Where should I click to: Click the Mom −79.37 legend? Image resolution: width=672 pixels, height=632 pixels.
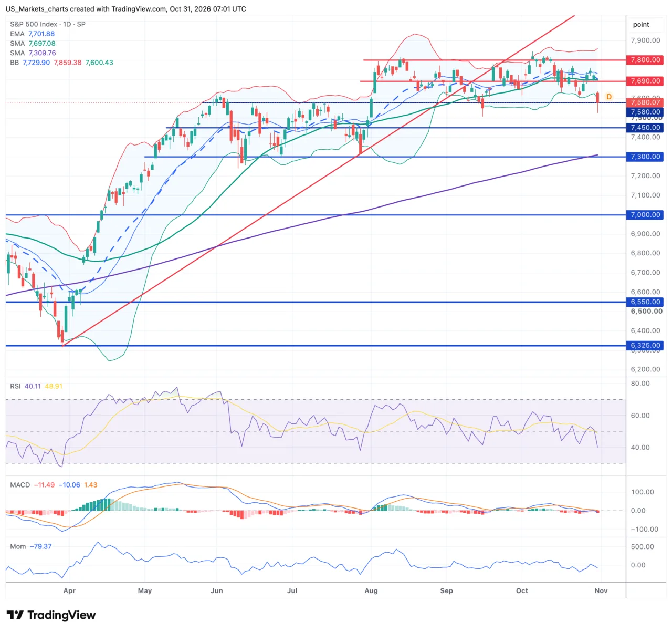click(x=31, y=546)
